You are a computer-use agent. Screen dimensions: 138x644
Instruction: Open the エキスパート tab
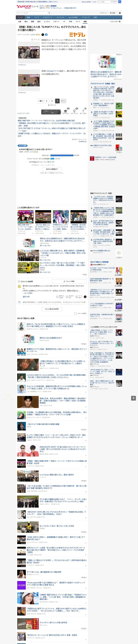point(48,17)
